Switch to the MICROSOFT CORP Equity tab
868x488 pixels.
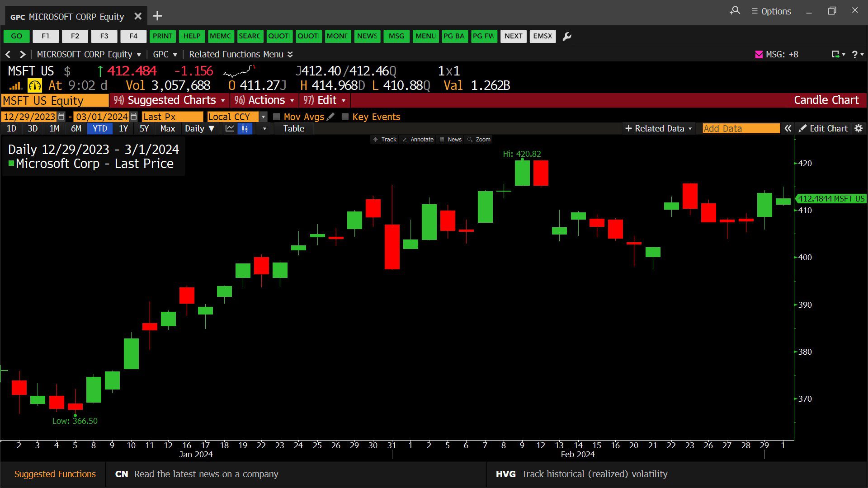75,17
